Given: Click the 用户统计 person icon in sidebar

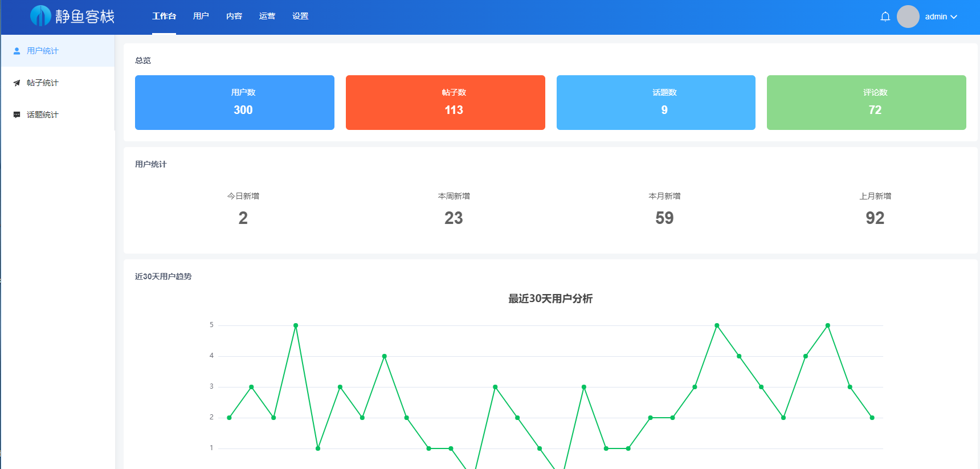Looking at the screenshot, I should [x=17, y=51].
